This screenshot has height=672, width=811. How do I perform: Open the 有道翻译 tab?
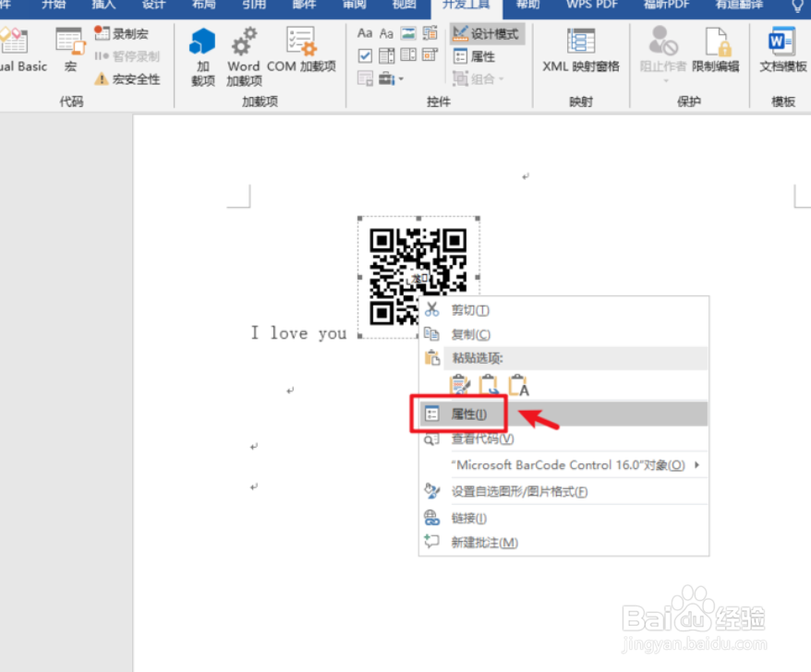point(739,5)
